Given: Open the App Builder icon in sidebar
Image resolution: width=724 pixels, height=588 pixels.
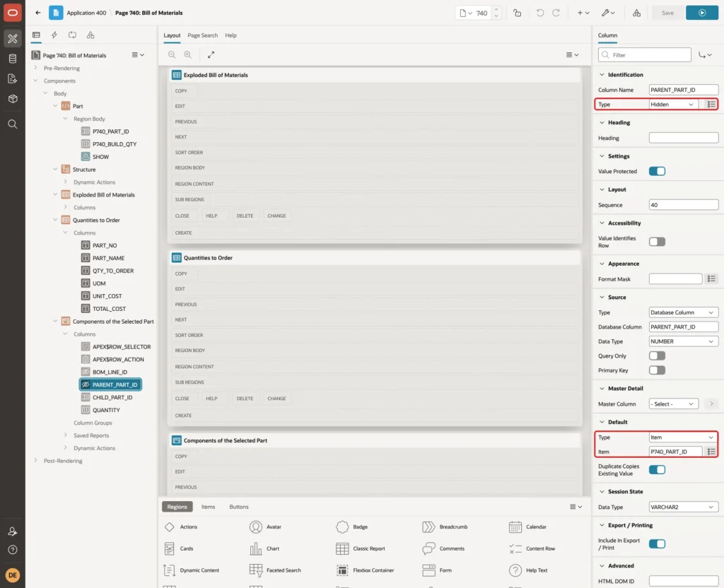Looking at the screenshot, I should point(13,39).
